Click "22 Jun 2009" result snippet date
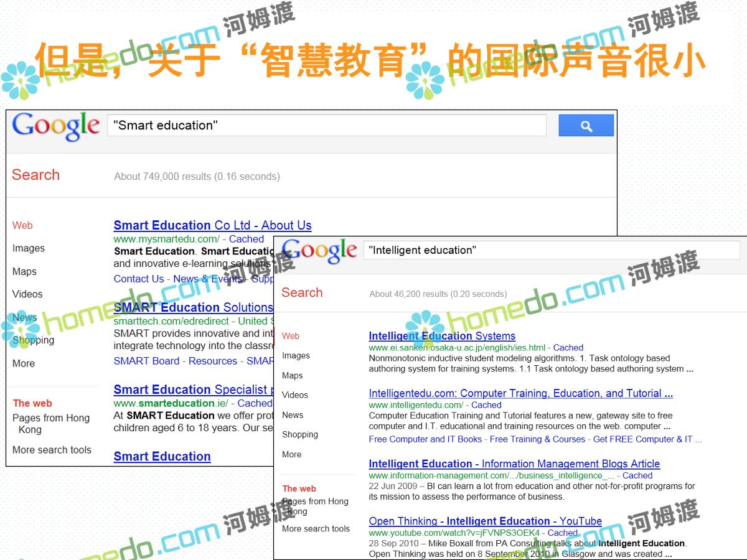747x560 pixels. click(x=394, y=486)
